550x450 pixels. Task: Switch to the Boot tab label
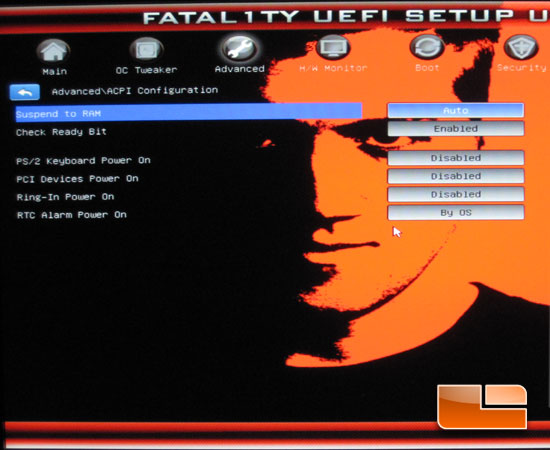[427, 67]
